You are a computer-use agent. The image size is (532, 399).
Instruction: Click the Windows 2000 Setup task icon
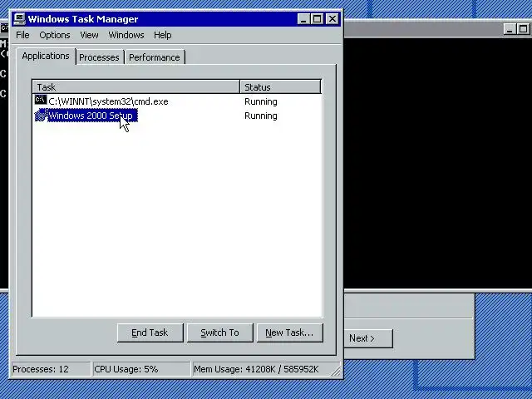click(x=41, y=116)
